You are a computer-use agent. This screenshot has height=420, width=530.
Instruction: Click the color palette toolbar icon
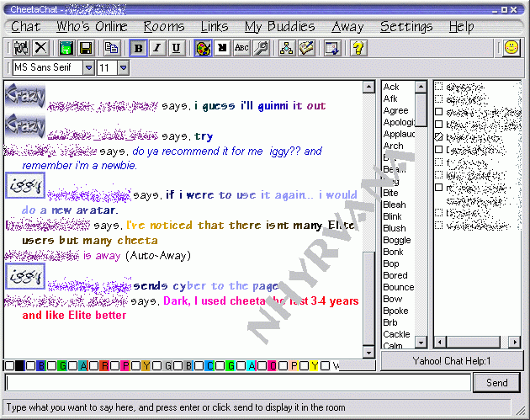point(203,48)
